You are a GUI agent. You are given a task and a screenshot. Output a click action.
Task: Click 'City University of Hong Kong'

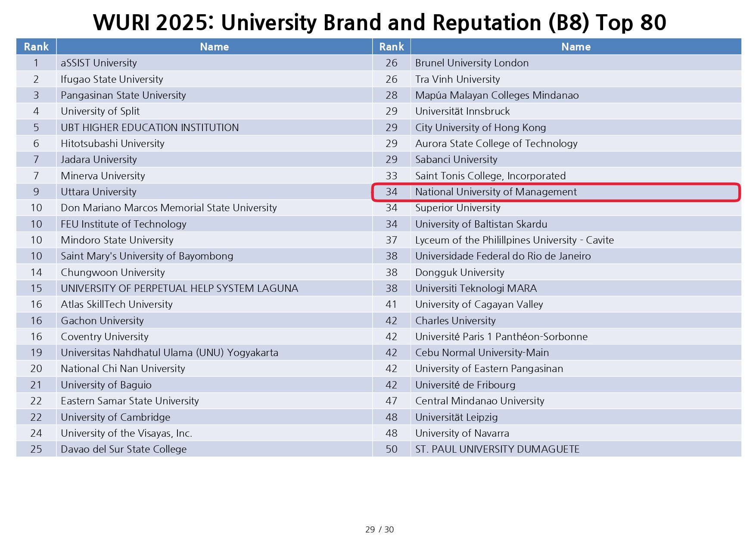(480, 128)
